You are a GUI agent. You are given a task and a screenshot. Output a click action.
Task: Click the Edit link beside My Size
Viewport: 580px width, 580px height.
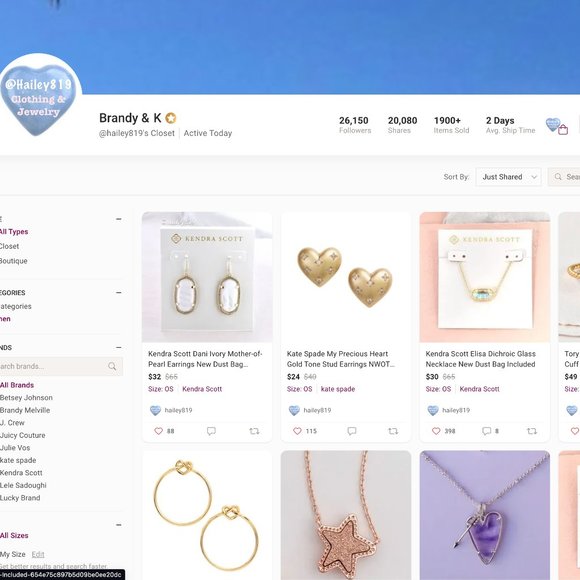click(x=38, y=554)
